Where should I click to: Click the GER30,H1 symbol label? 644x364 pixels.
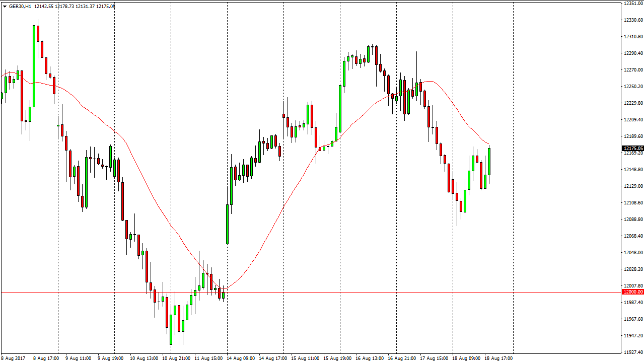[20, 7]
